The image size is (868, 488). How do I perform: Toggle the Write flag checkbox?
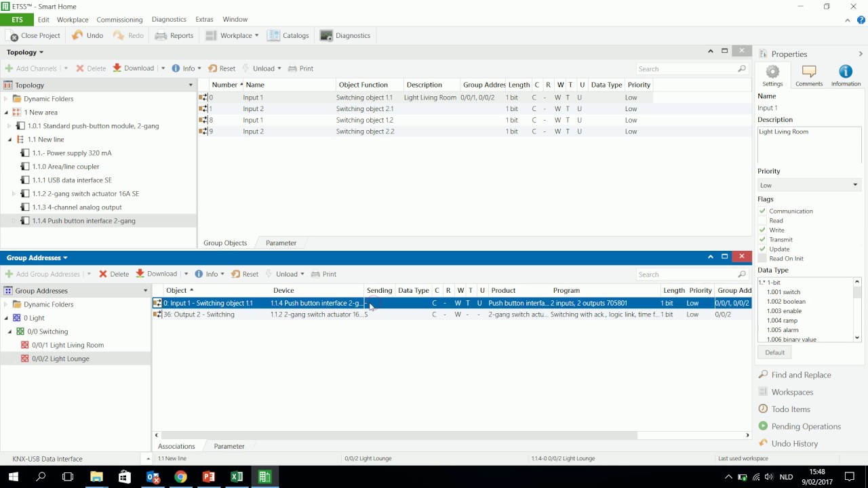pos(762,230)
